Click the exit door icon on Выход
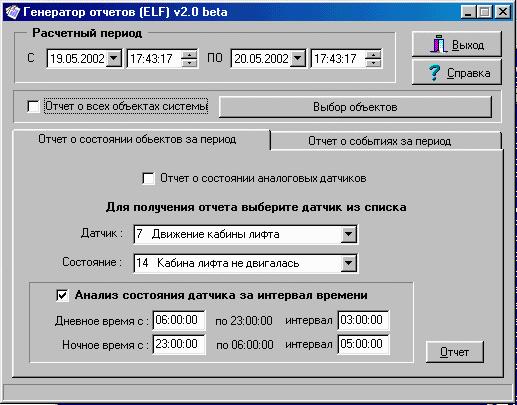This screenshot has width=517, height=405. click(439, 44)
